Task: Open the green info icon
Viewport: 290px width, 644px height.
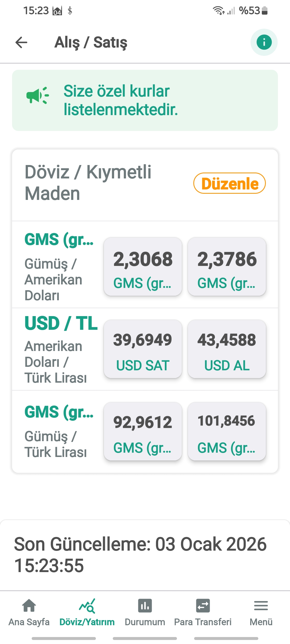Action: [264, 42]
